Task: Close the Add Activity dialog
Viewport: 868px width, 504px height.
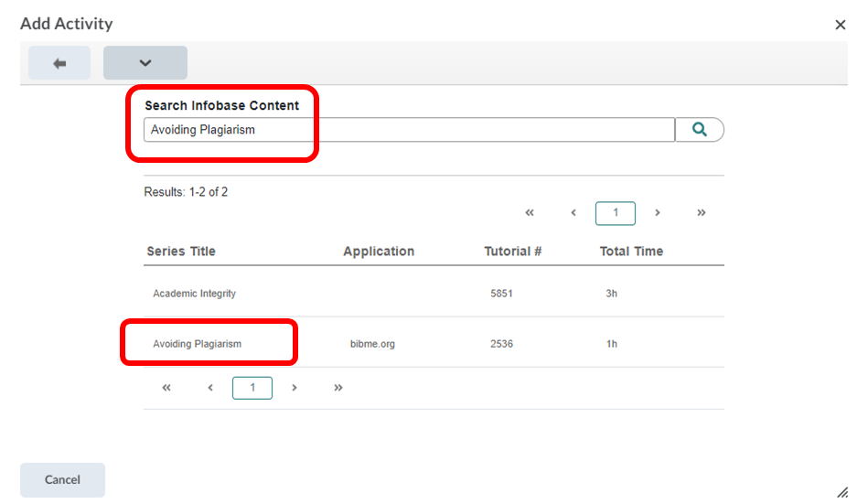Action: [841, 25]
